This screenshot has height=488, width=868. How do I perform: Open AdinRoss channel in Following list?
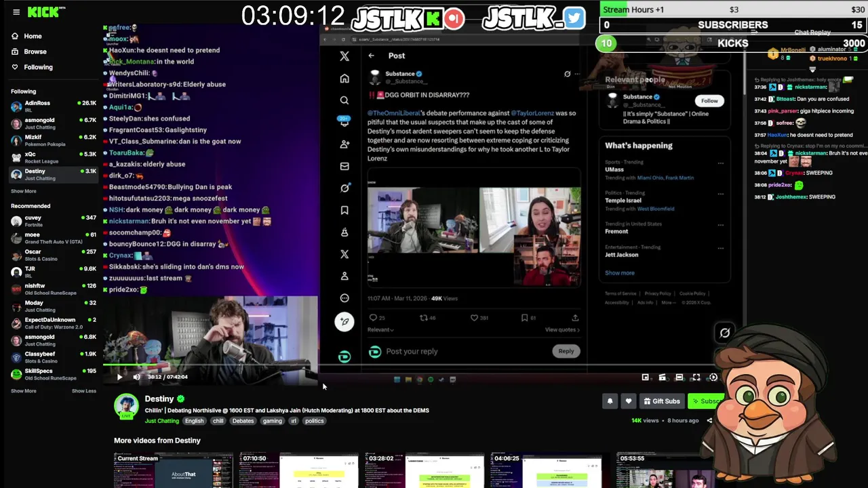(x=54, y=106)
